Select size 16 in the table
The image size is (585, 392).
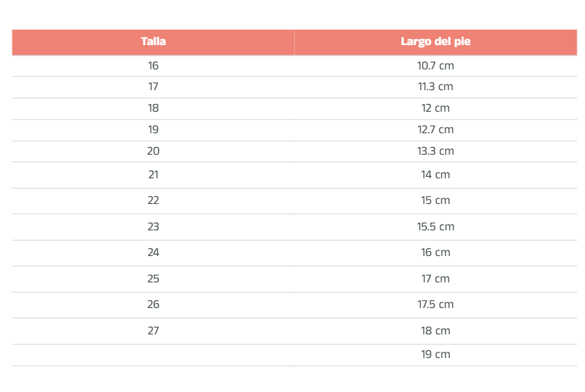click(x=153, y=66)
